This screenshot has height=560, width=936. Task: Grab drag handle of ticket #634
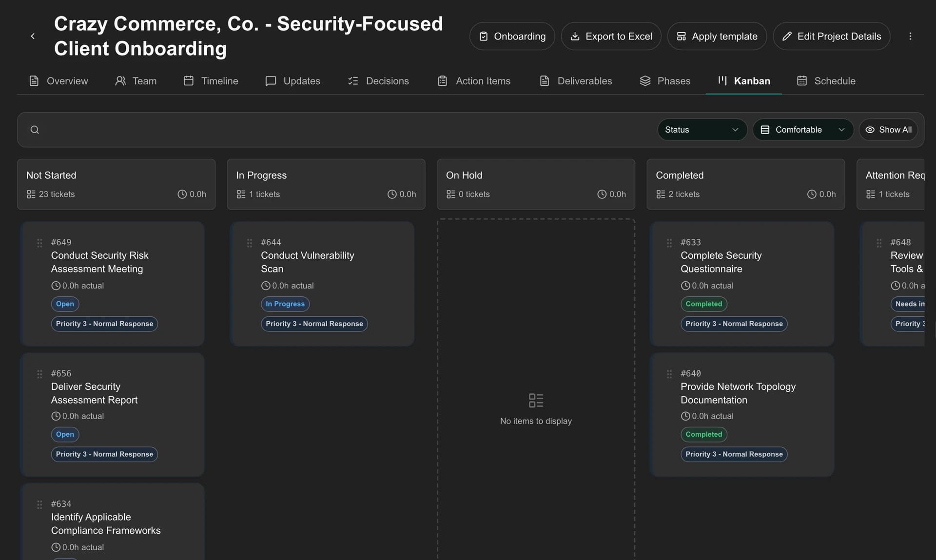point(39,504)
